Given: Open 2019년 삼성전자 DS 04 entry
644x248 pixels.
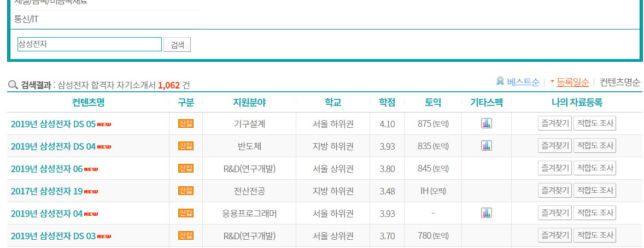Looking at the screenshot, I should (53, 146).
